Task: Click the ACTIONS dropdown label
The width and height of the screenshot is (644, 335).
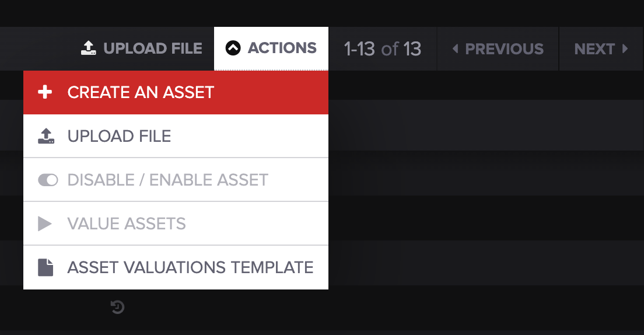Action: pos(282,48)
